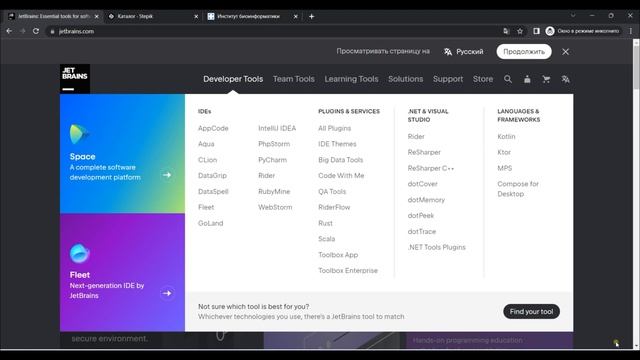Click the address bar with jetbrains.com
640x360 pixels.
click(x=273, y=31)
